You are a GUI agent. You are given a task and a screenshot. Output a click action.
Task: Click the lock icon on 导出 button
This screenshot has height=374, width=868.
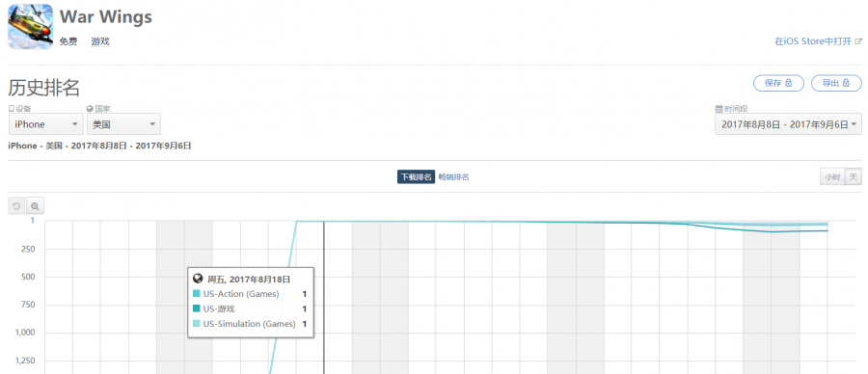[x=846, y=83]
